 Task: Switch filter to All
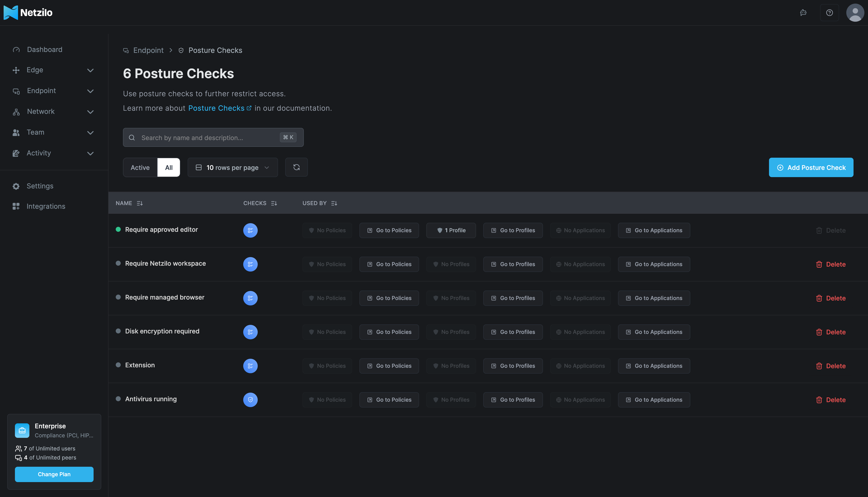[x=169, y=167]
